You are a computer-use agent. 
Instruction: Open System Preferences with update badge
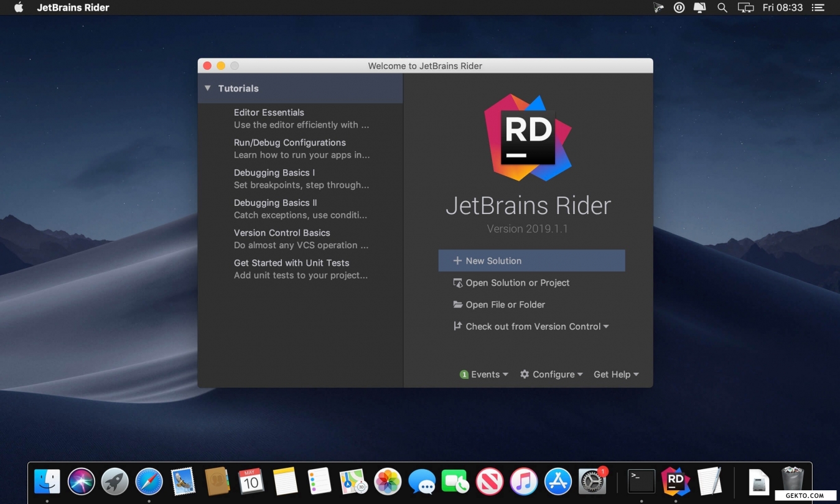(x=592, y=481)
